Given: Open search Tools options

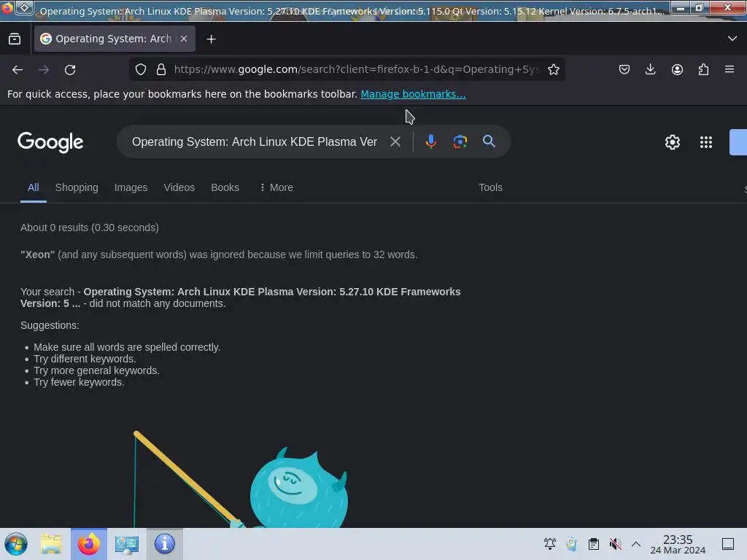Looking at the screenshot, I should point(490,187).
